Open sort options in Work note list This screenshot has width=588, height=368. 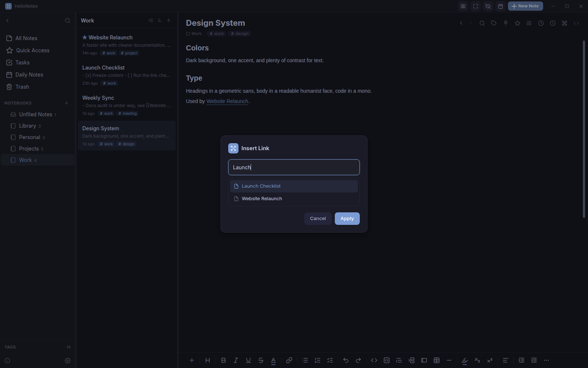[x=159, y=20]
